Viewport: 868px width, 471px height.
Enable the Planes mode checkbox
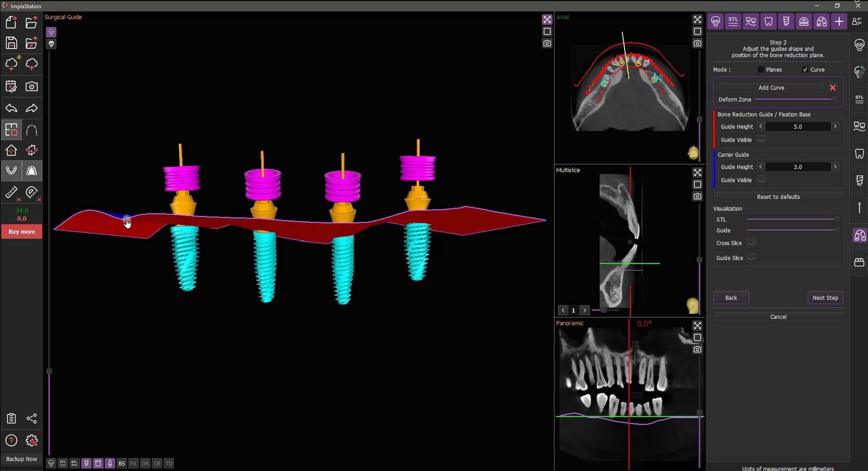tap(761, 70)
